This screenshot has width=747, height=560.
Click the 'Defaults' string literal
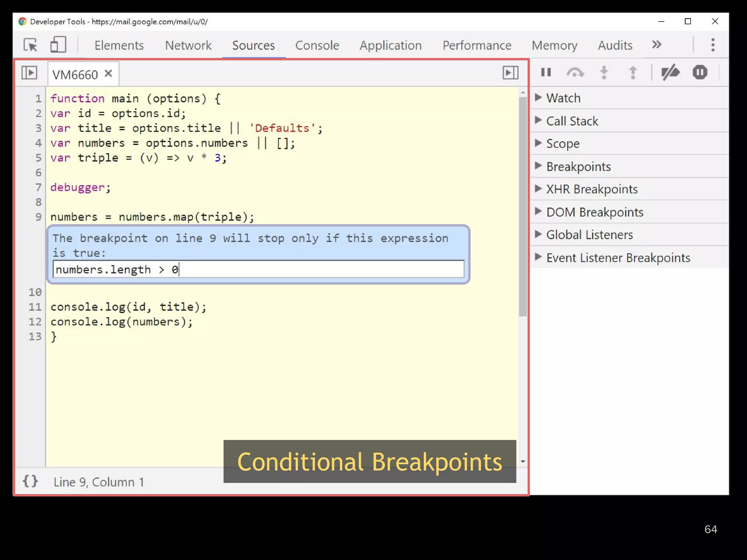click(x=282, y=128)
